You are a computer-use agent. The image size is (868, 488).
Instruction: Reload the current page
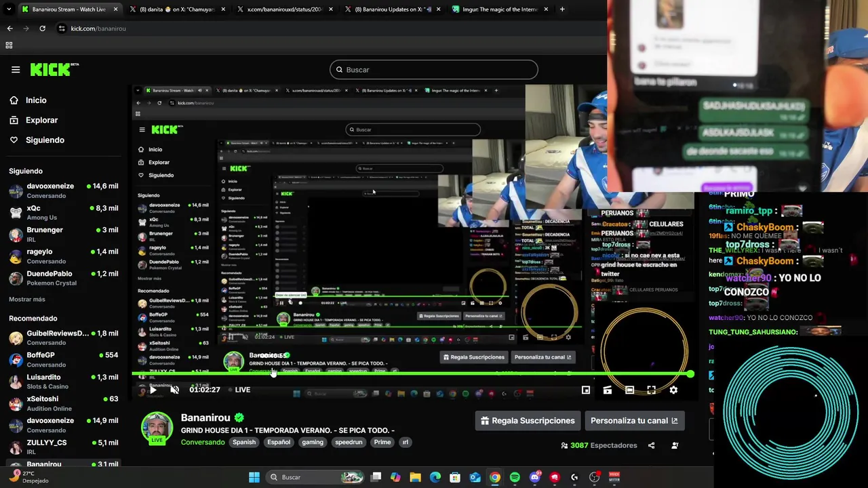coord(42,28)
